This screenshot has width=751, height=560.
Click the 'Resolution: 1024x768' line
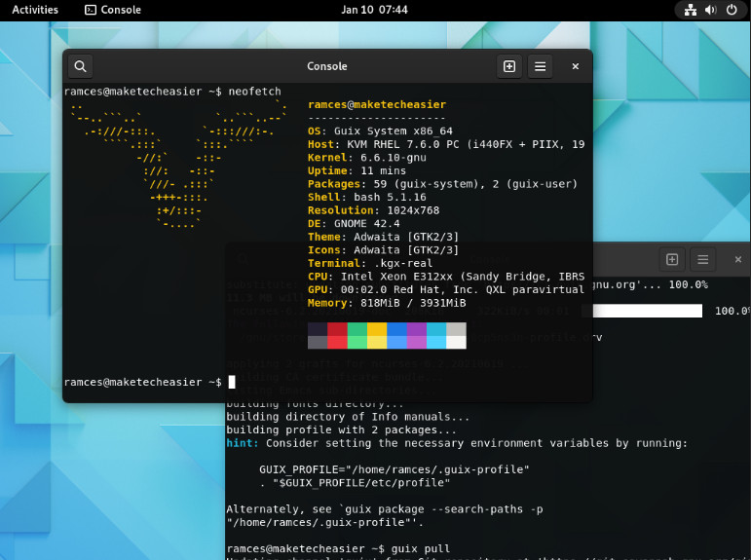[374, 210]
